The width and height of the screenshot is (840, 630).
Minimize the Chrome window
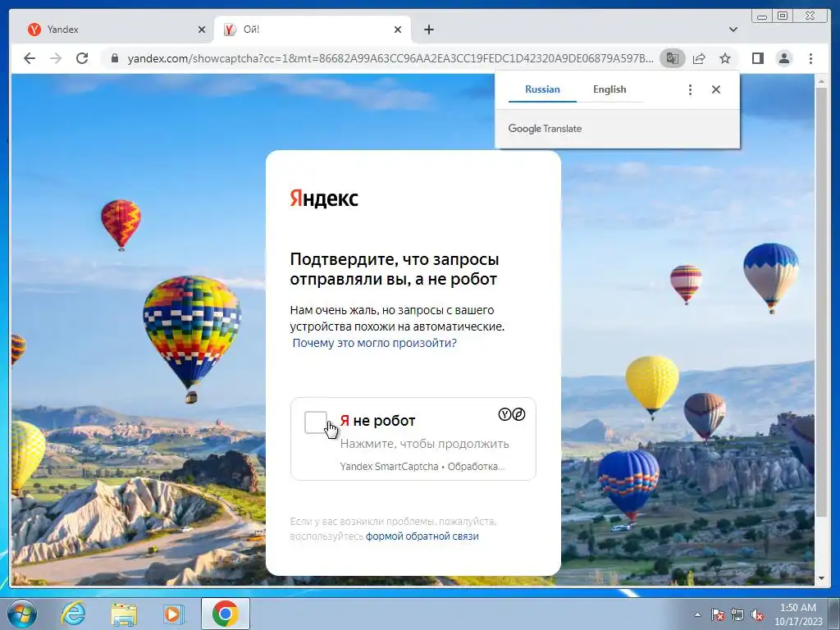(762, 16)
